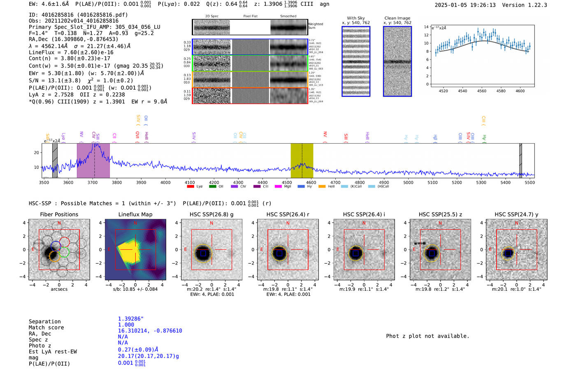This screenshot has height=392, width=576.
Task: Click the yellow-green emission band near 4560
Action: [302, 160]
